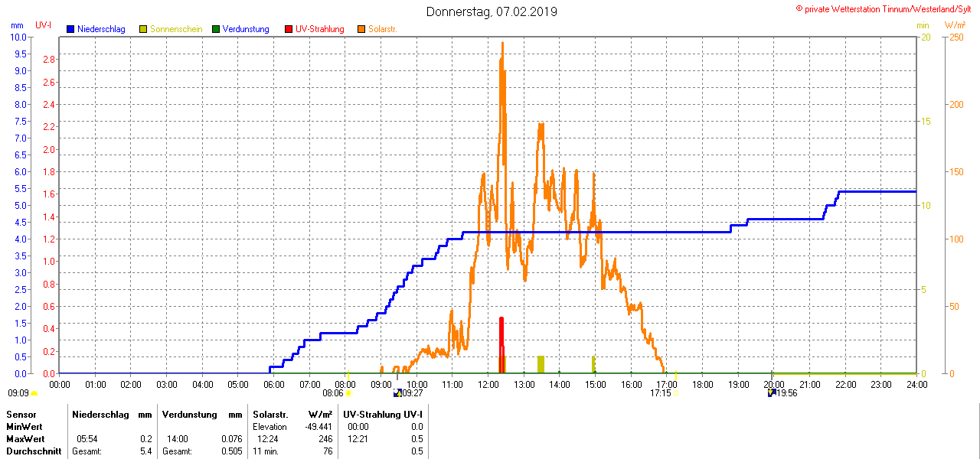Click the sunrise icon next to 08:06
This screenshot has height=459, width=980.
pyautogui.click(x=348, y=393)
